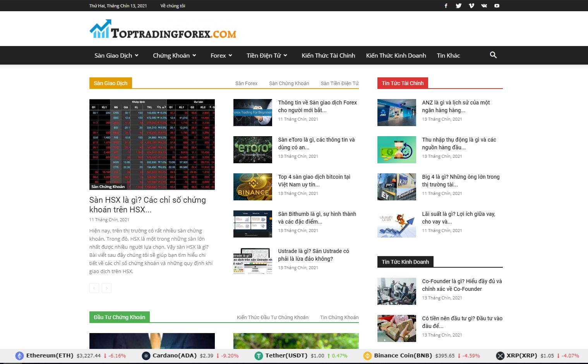The height and width of the screenshot is (364, 588).
Task: Open the Về chúng tôi link in the top bar
Action: tap(173, 6)
